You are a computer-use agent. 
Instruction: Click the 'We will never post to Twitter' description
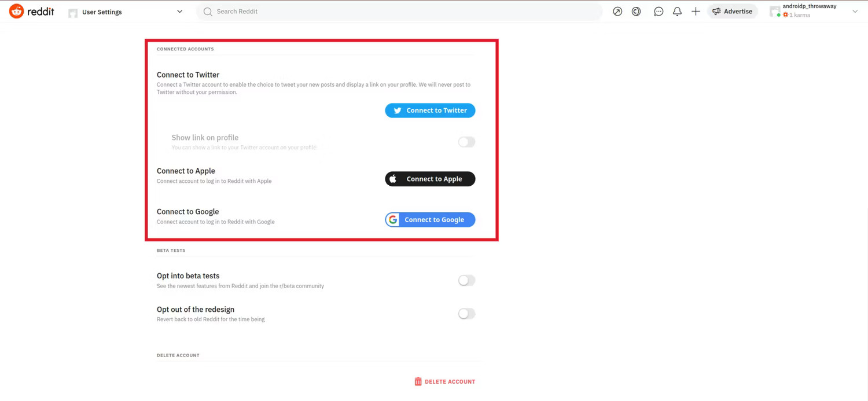[314, 89]
